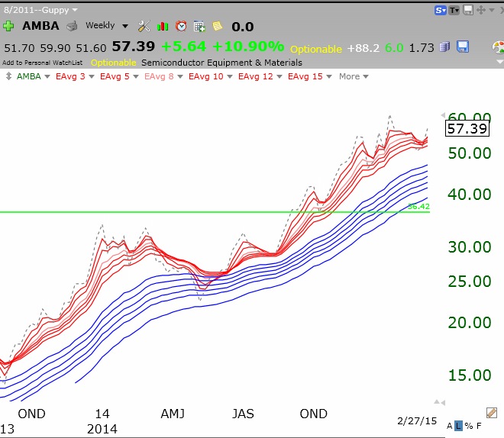Click the 57.39 current price label on axis
The height and width of the screenshot is (438, 504).
pyautogui.click(x=467, y=128)
